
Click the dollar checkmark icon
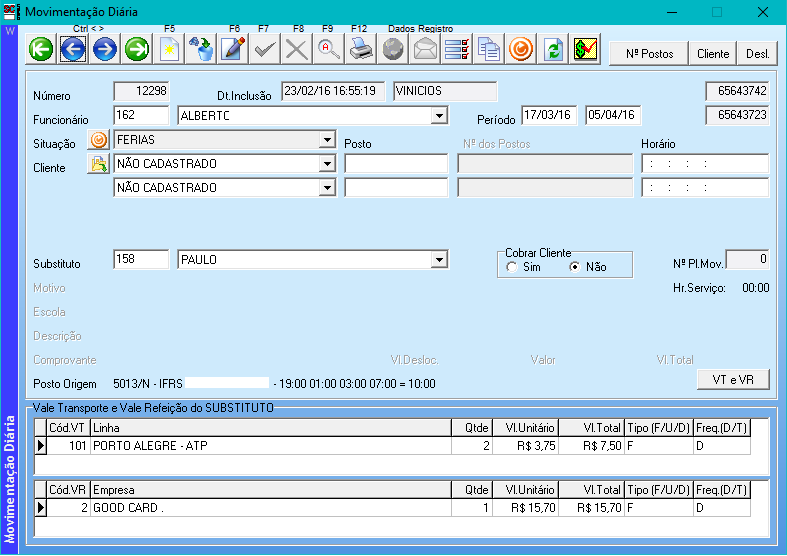pos(585,49)
